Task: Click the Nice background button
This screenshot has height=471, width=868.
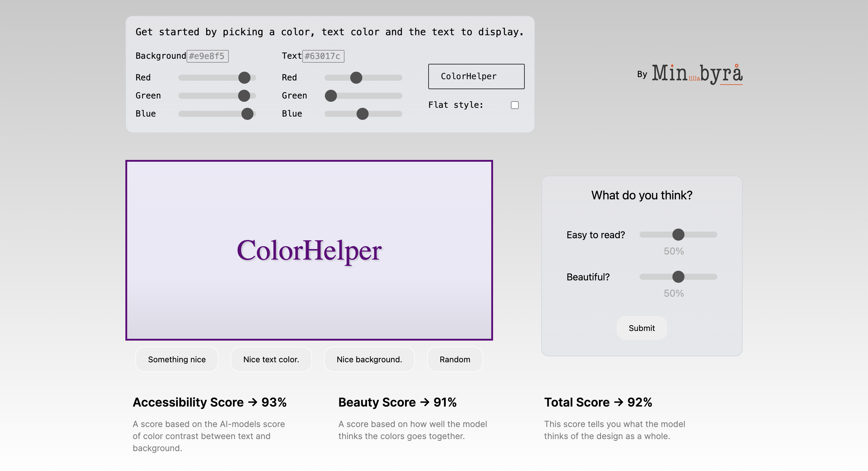Action: click(x=369, y=359)
